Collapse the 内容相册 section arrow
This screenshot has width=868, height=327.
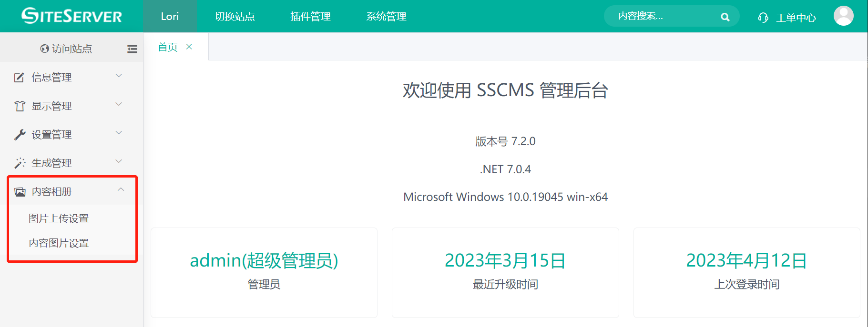click(121, 190)
